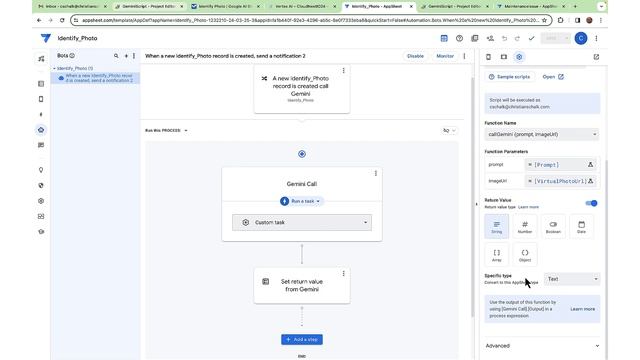Screen dimensions: 640x360
Task: Collapse the Identify_Photo tree group
Action: pyautogui.click(x=54, y=69)
